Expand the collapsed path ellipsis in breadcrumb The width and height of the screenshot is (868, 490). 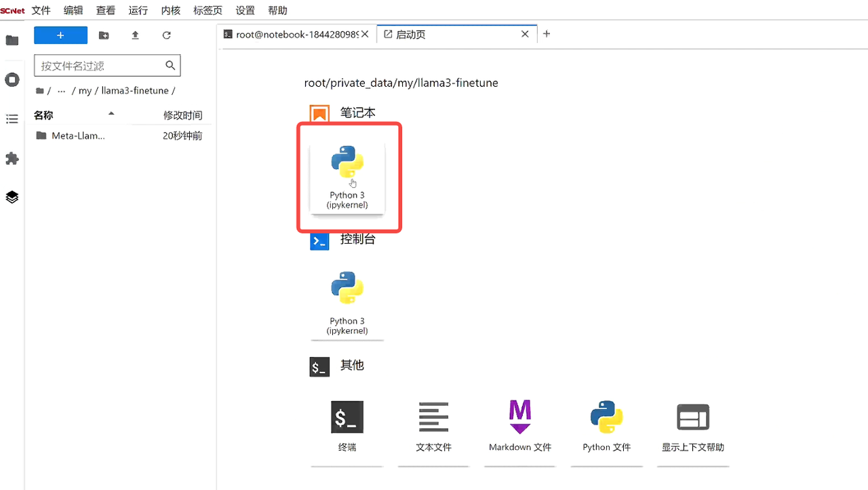tap(62, 91)
